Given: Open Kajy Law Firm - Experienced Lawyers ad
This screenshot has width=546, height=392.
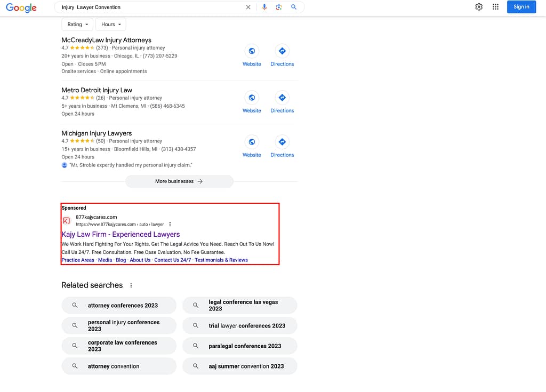Looking at the screenshot, I should (121, 235).
